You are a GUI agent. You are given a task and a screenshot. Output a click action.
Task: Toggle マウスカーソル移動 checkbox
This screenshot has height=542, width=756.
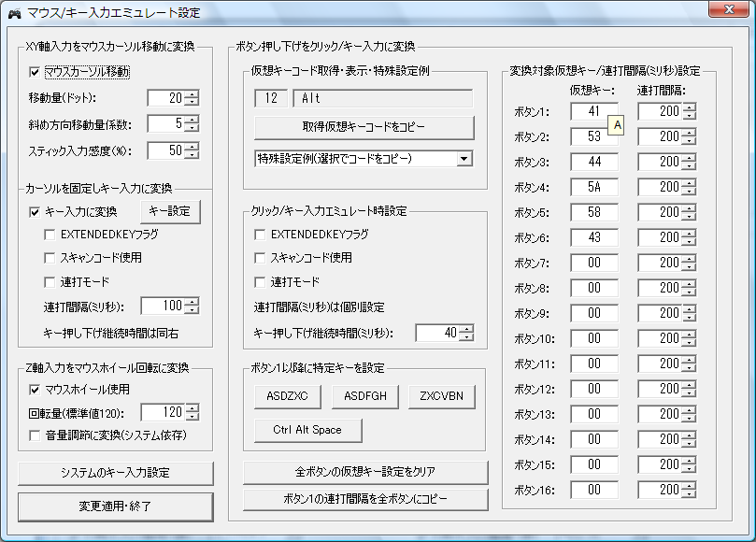pos(36,72)
